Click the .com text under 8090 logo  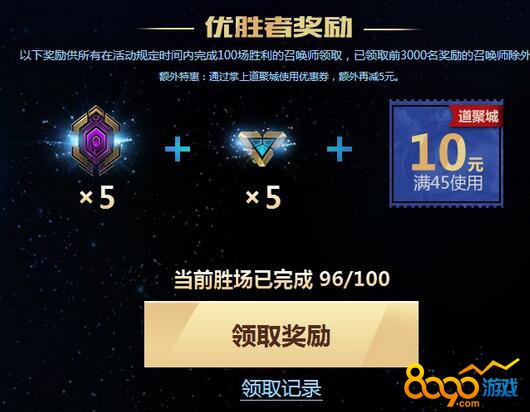(x=468, y=403)
